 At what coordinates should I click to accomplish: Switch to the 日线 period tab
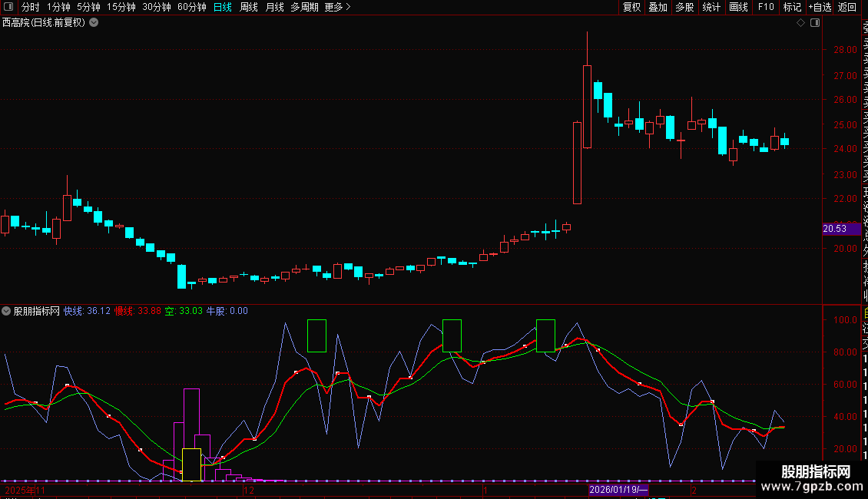(223, 7)
